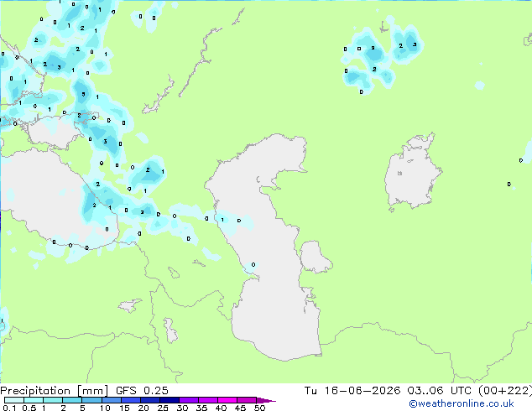
Task: Pick the 1 to 2 mm legend color
Action: pyautogui.click(x=53, y=400)
